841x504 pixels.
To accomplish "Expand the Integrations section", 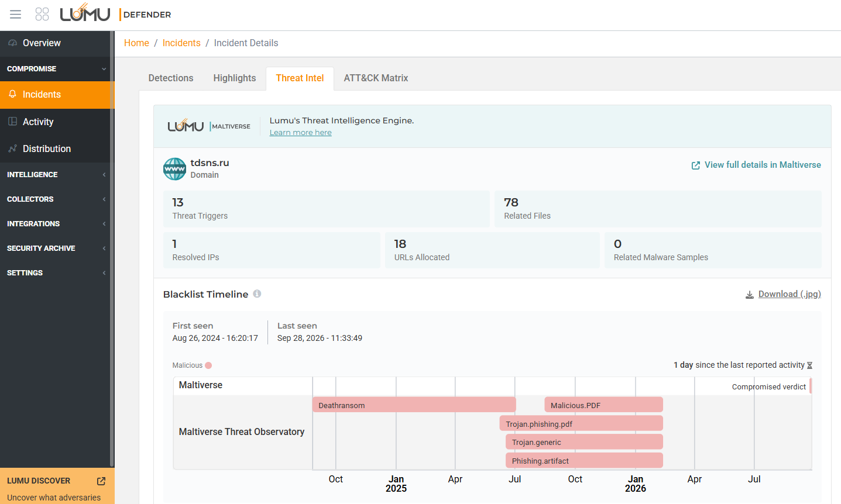I will [57, 224].
